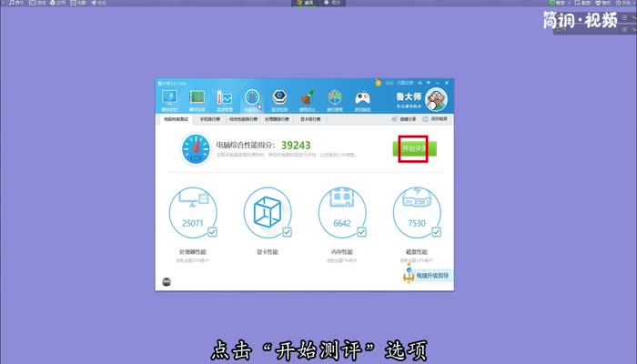Select the performance test gauge icon
The image size is (637, 364).
[x=252, y=98]
